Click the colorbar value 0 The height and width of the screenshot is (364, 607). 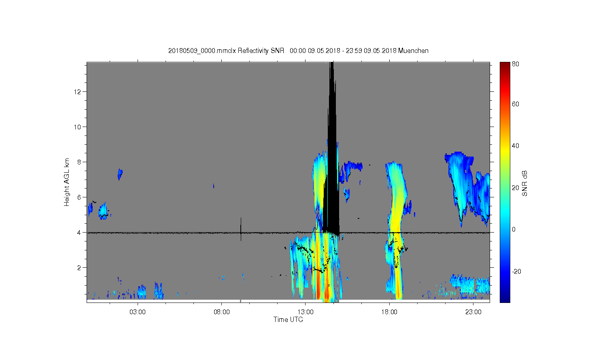[x=514, y=229]
